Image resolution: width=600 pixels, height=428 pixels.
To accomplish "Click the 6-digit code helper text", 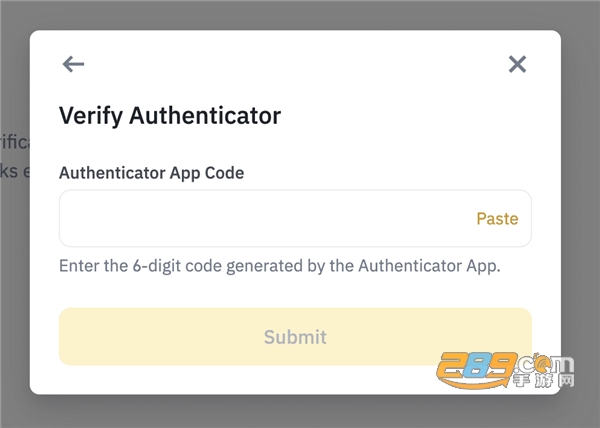I will (x=280, y=266).
